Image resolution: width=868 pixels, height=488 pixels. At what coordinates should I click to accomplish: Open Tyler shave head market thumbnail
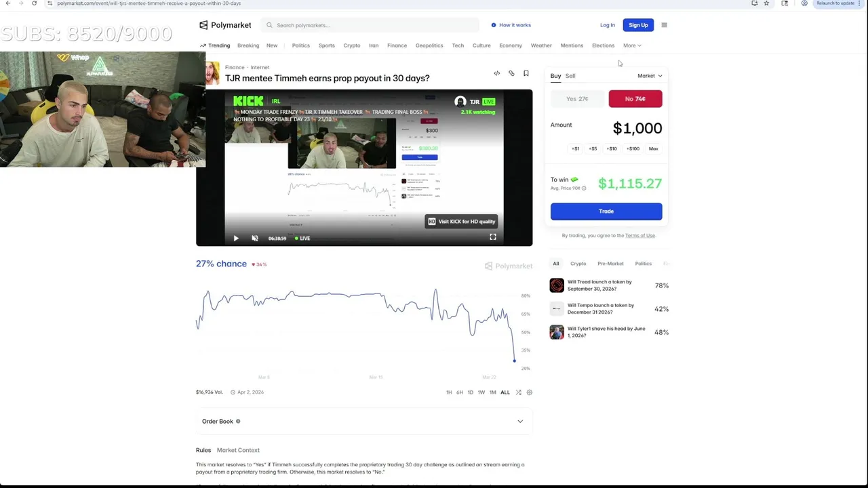click(x=557, y=332)
